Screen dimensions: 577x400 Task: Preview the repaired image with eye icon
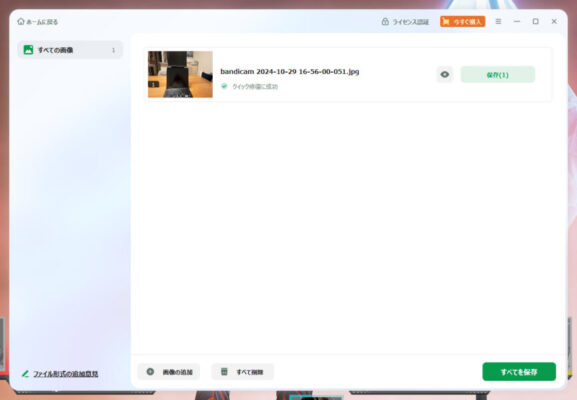coord(445,74)
